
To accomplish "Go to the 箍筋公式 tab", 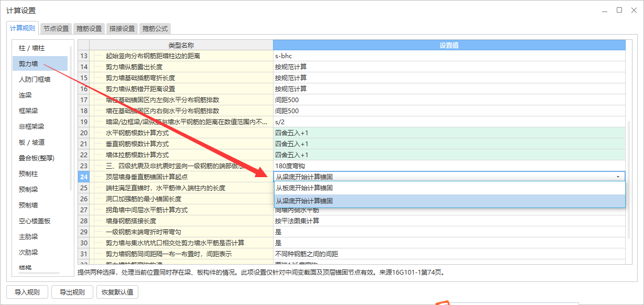I will [x=155, y=29].
